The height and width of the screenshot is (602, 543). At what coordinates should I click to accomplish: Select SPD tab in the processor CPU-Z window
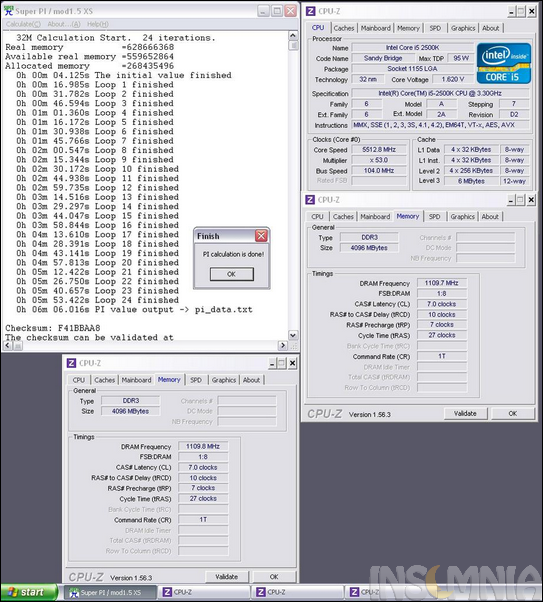point(435,28)
